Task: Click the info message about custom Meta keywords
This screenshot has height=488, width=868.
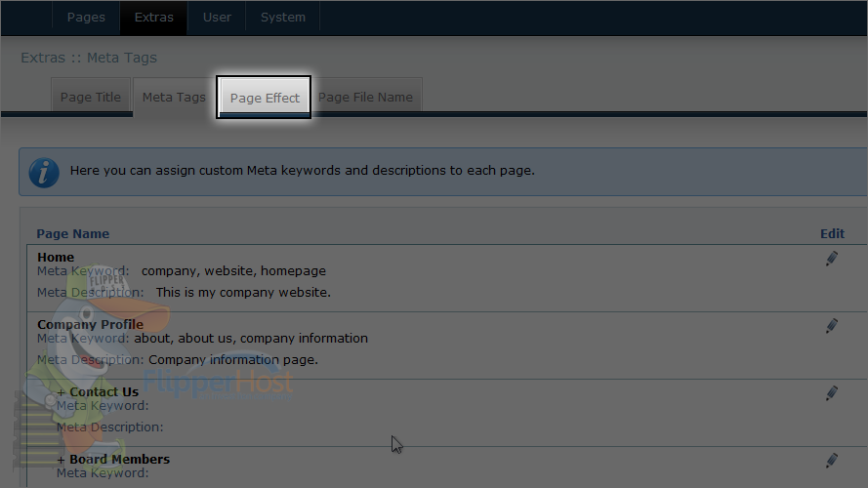Action: [x=303, y=171]
